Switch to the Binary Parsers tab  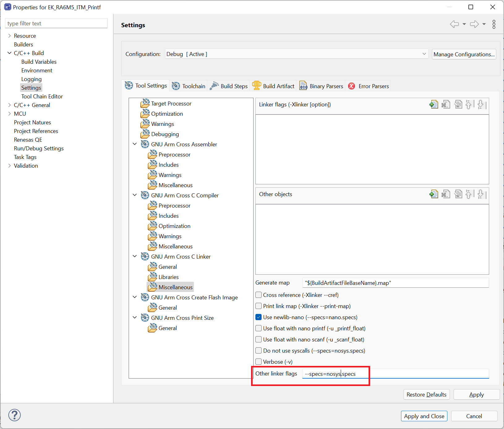[x=321, y=86]
